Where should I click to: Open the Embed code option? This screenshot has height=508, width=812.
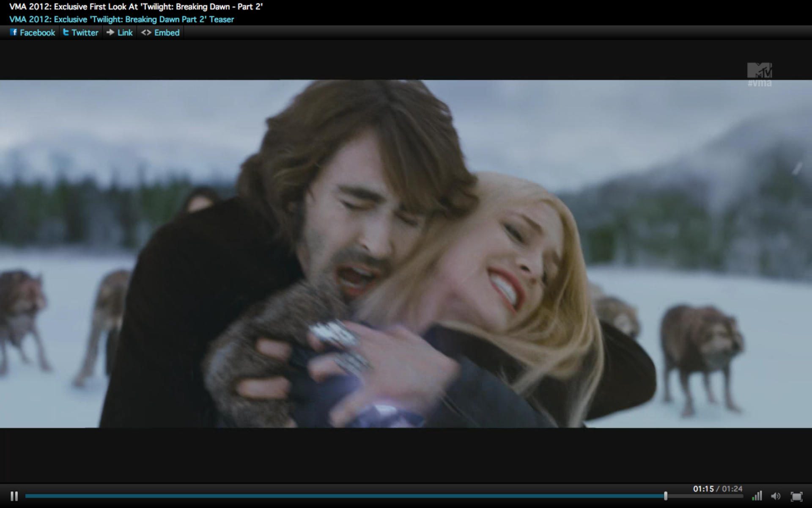pos(167,33)
